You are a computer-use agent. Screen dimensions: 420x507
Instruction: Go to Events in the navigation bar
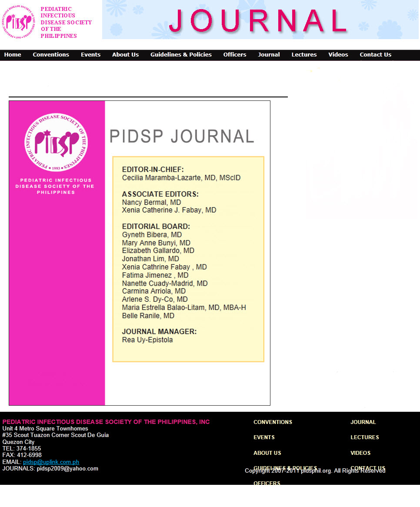tap(90, 55)
